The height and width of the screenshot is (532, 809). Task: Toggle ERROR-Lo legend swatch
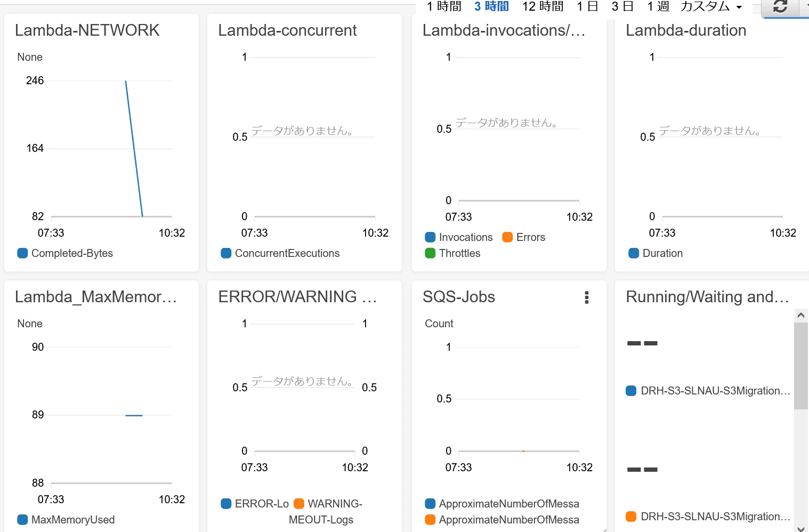226,504
